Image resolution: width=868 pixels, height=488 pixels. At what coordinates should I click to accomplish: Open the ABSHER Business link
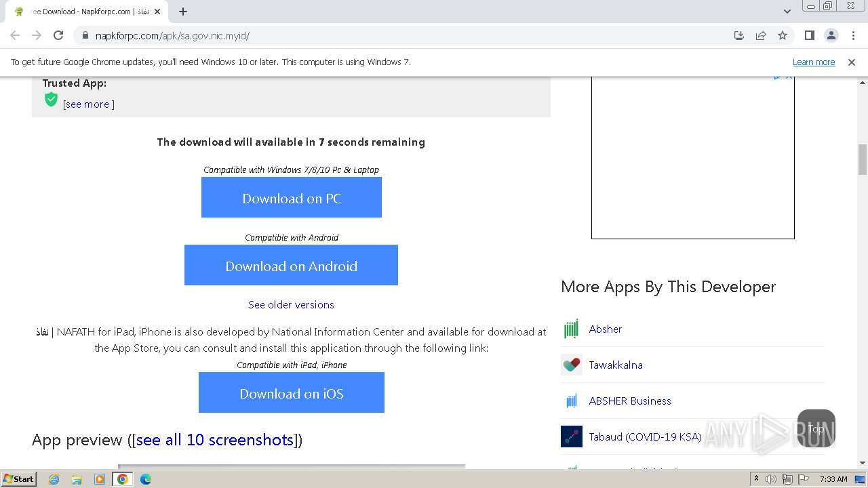(630, 401)
